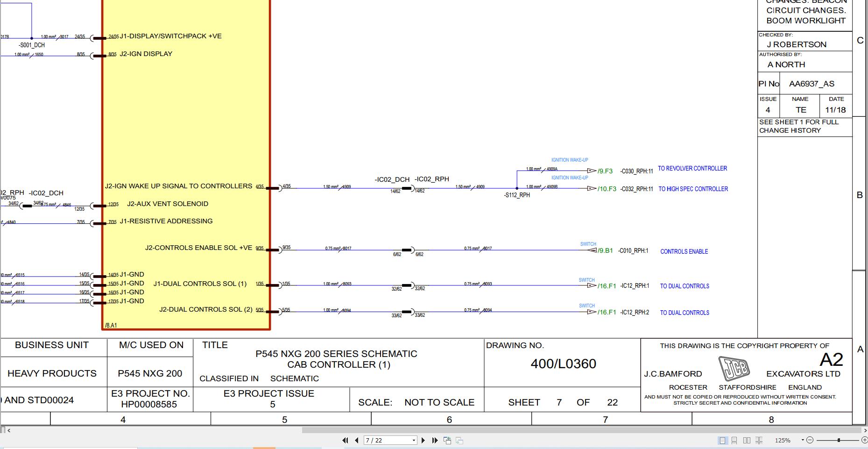868x449 pixels.
Task: Select continuous page view mode
Action: pos(734,440)
